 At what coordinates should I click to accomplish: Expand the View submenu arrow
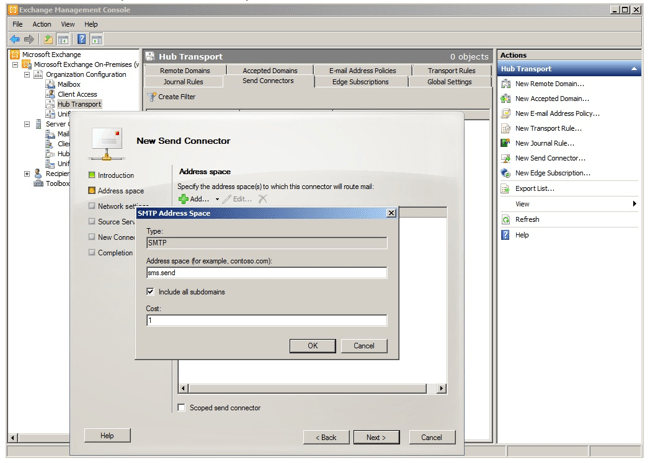(x=634, y=204)
